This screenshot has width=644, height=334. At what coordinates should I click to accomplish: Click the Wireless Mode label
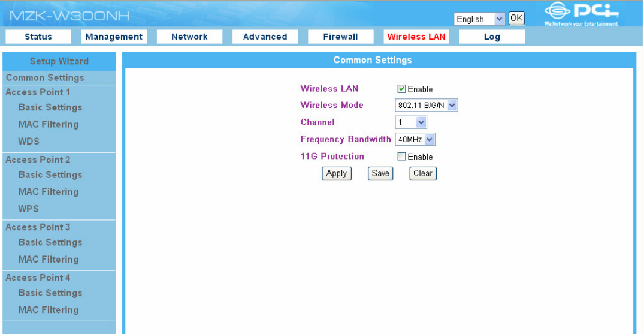point(332,105)
